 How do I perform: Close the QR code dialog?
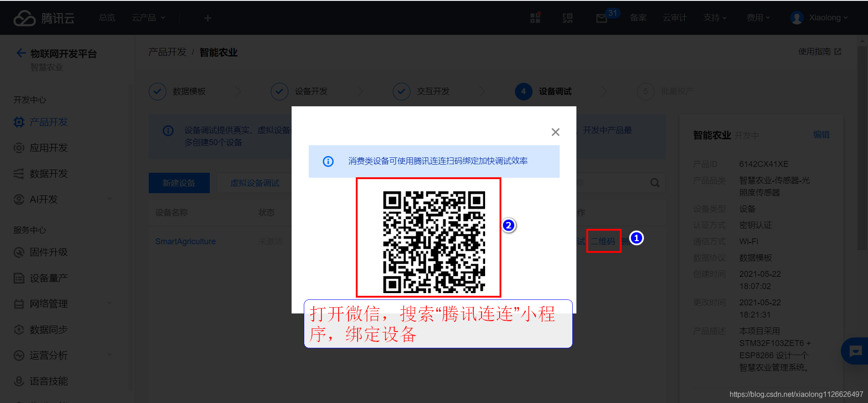pos(556,132)
